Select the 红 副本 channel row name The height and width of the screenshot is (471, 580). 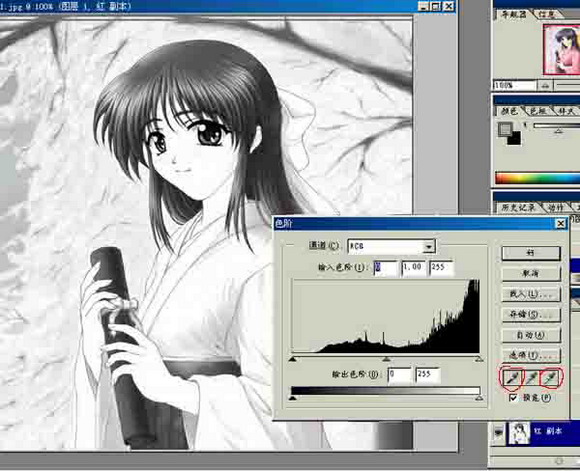click(x=548, y=431)
